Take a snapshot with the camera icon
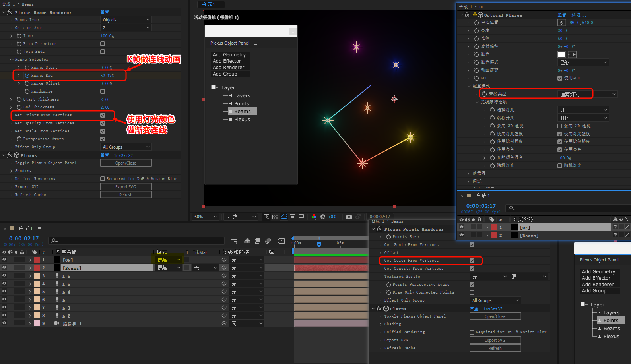This screenshot has width=631, height=364. 349,217
